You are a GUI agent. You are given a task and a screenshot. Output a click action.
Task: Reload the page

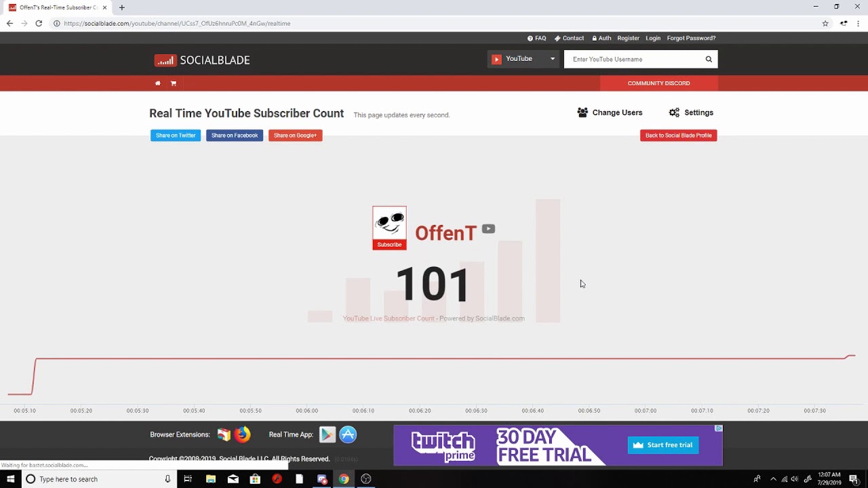coord(39,23)
